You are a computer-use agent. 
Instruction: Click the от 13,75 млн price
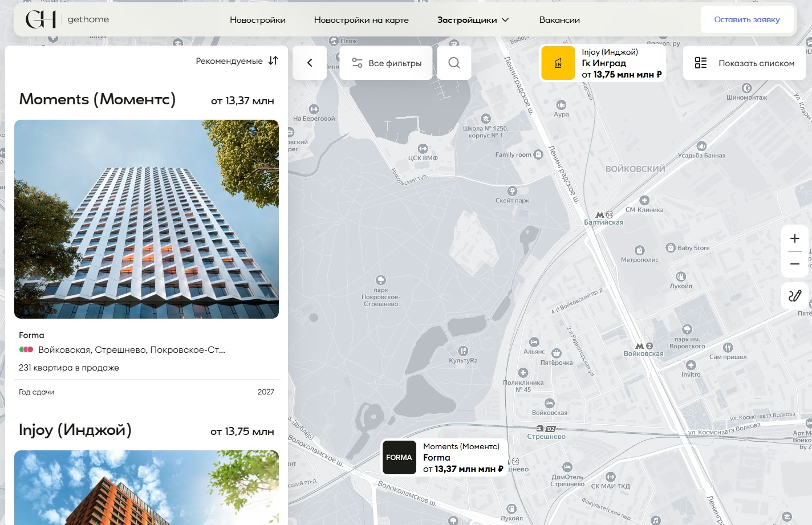242,432
